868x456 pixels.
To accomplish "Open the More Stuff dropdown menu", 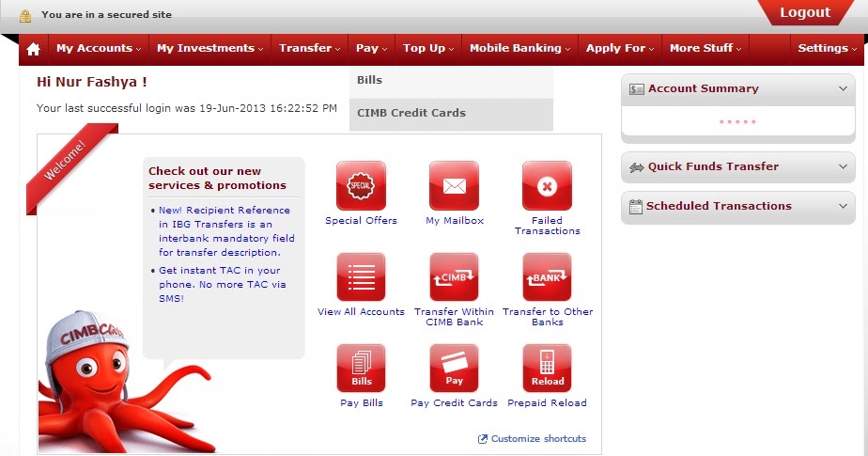I will tap(705, 48).
